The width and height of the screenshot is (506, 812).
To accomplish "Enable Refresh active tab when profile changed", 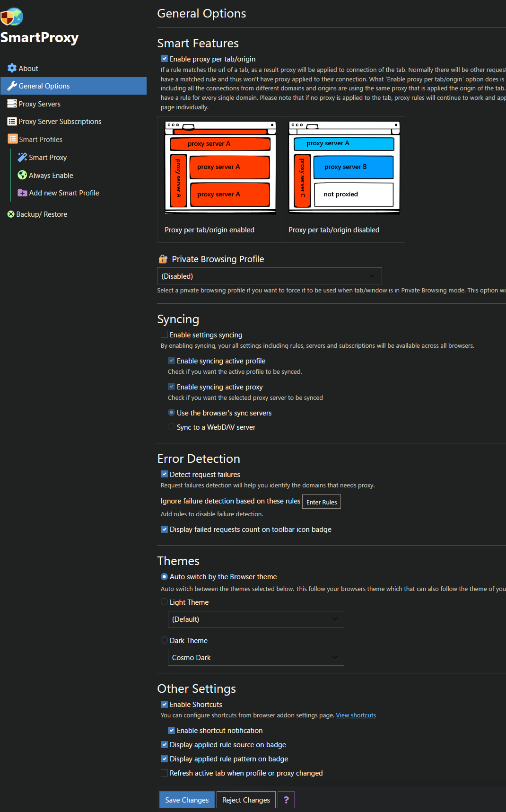I will (164, 773).
